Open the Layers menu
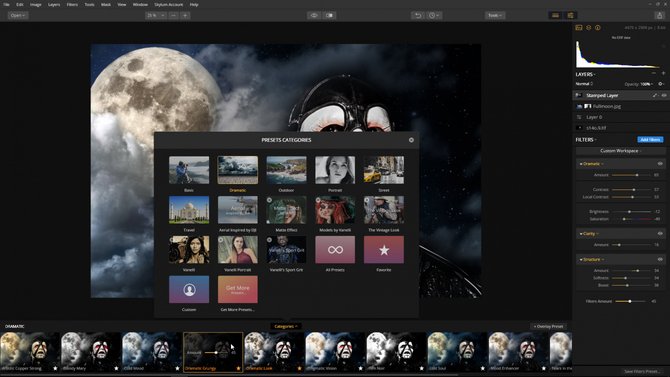This screenshot has height=377, width=670. click(x=54, y=4)
